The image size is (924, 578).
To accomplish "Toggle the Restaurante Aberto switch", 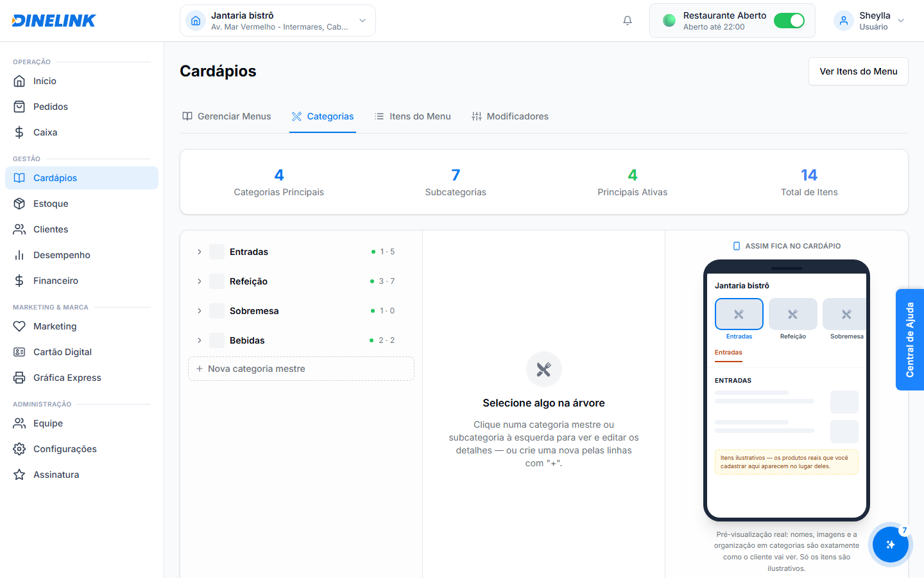I will (789, 21).
